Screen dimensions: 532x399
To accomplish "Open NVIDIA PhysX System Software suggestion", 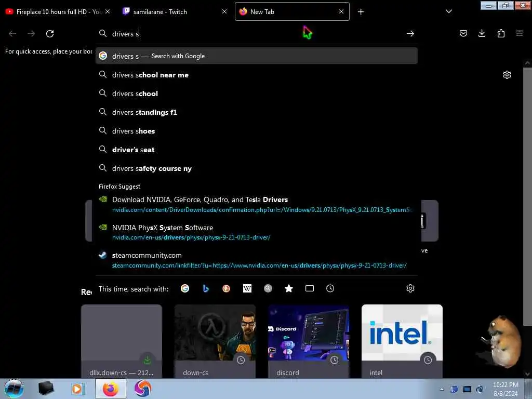I will pyautogui.click(x=257, y=232).
